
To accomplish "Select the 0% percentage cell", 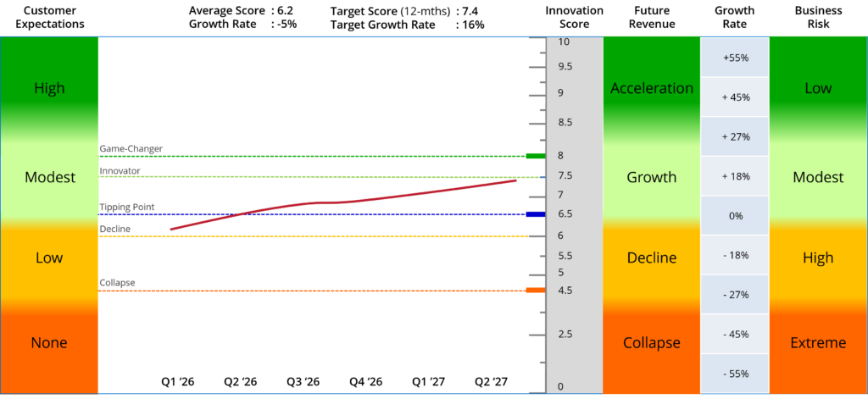I will [x=735, y=216].
